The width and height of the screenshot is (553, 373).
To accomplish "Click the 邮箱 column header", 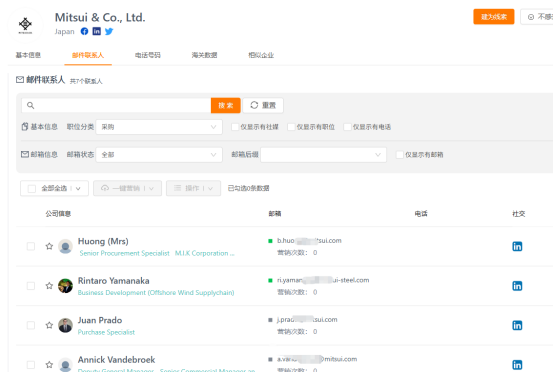I will [275, 214].
